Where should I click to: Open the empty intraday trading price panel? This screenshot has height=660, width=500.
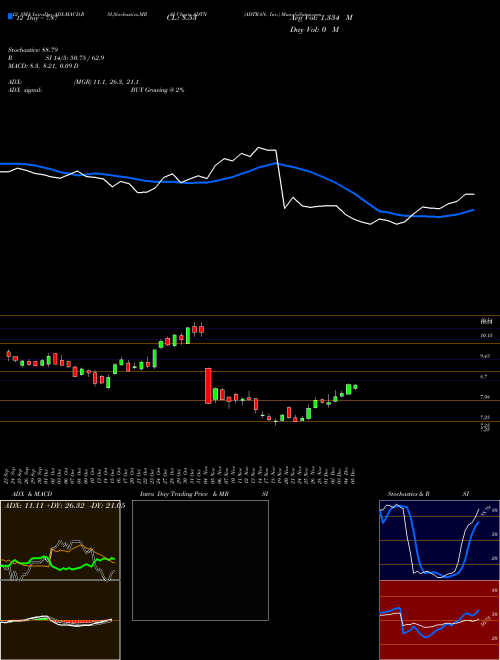(x=200, y=560)
